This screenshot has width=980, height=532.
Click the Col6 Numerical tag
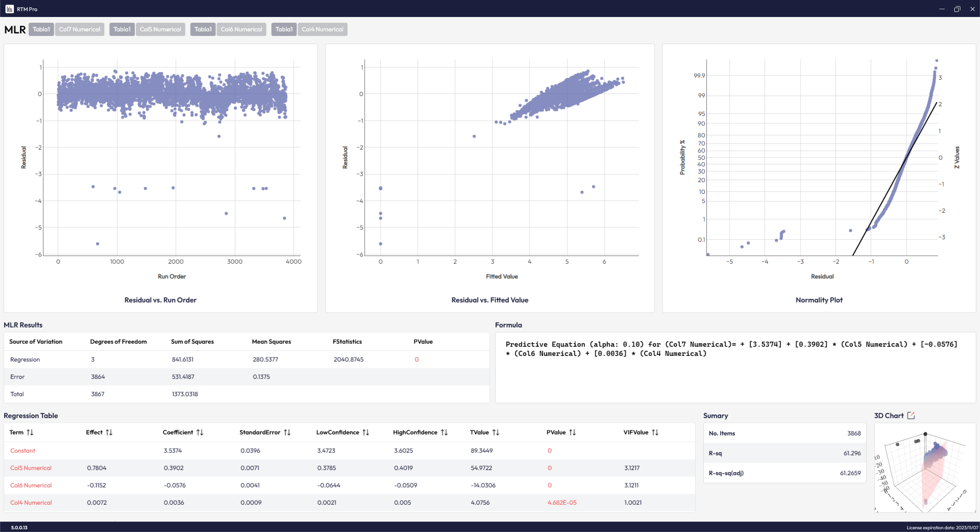tap(241, 29)
